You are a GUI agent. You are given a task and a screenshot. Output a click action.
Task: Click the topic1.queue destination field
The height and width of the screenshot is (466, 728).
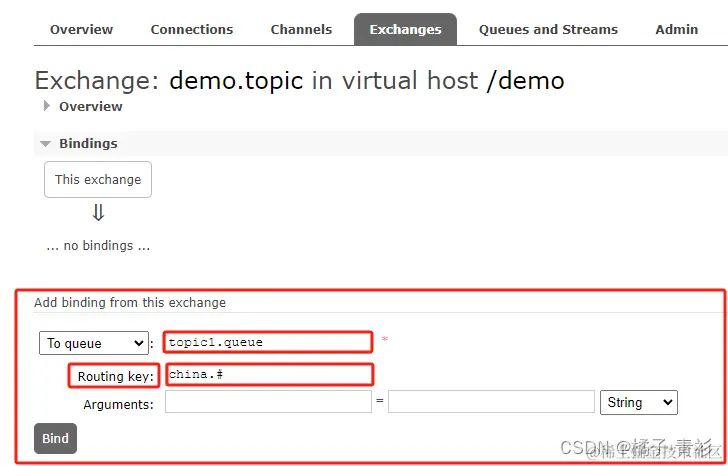(x=268, y=343)
